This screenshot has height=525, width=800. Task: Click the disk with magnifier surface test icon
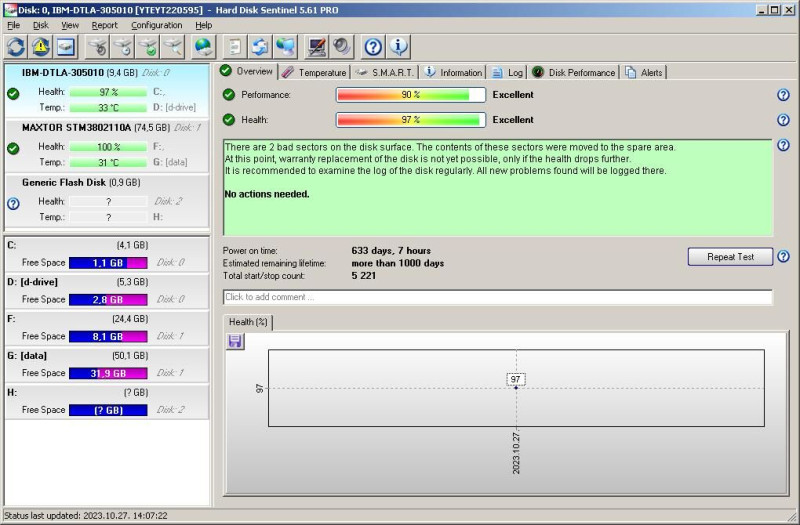(x=172, y=47)
